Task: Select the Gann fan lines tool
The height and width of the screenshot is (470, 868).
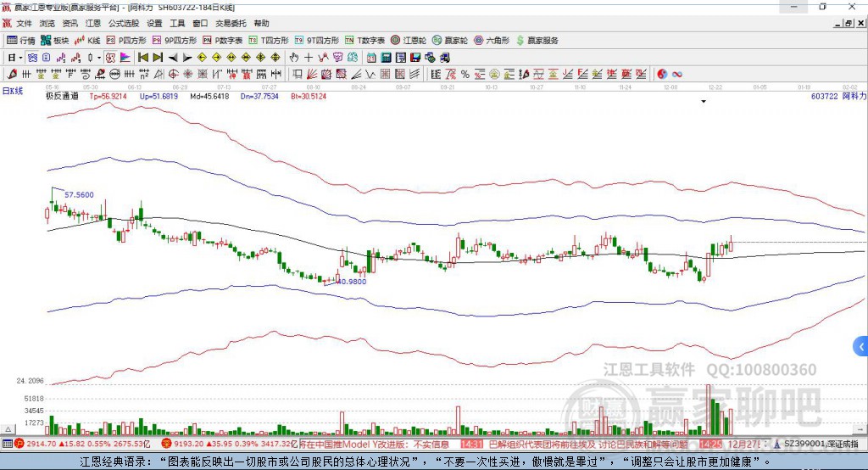Action: point(312,74)
